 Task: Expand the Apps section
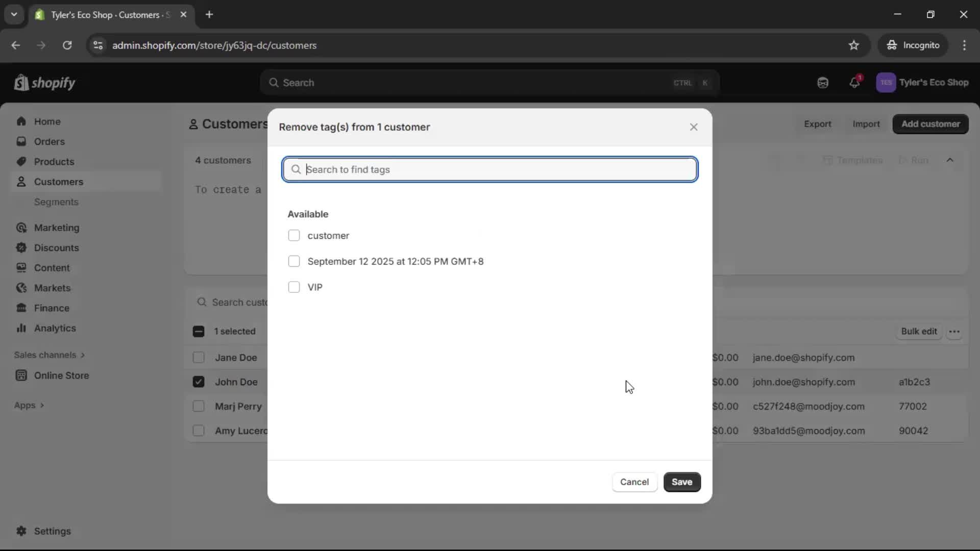click(x=29, y=405)
